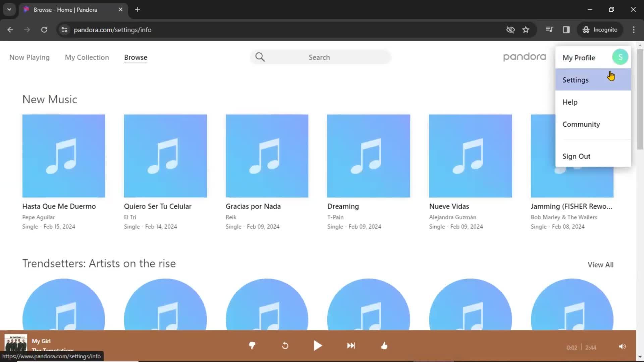644x362 pixels.
Task: Give the current song a thumbs up
Action: point(384,346)
